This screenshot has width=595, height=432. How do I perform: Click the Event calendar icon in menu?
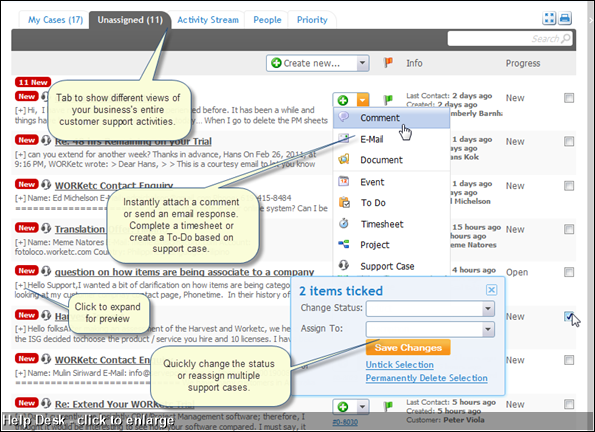click(x=344, y=181)
